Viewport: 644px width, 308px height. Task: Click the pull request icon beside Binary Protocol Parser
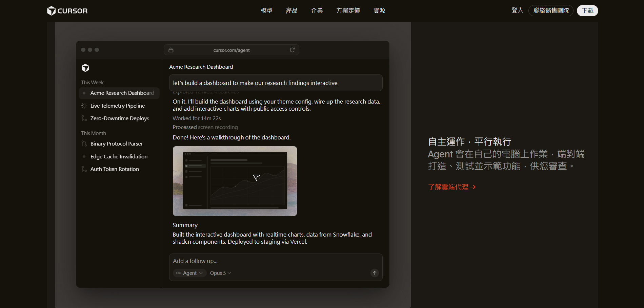click(84, 144)
